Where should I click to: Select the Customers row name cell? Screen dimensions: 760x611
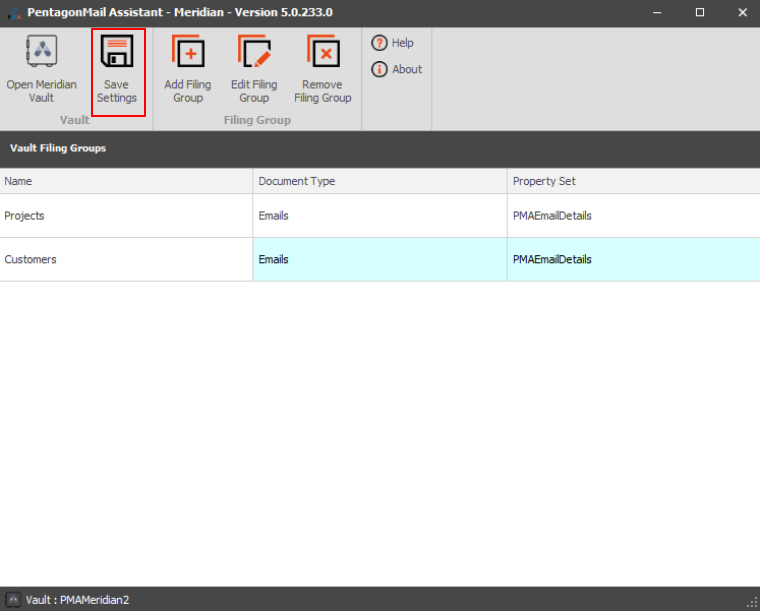click(126, 259)
